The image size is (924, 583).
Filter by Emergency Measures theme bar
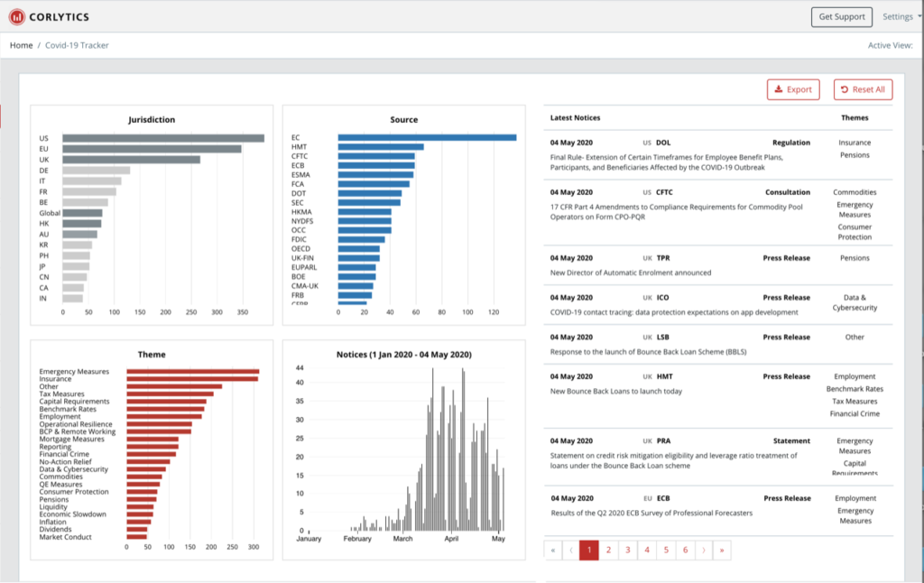click(192, 372)
